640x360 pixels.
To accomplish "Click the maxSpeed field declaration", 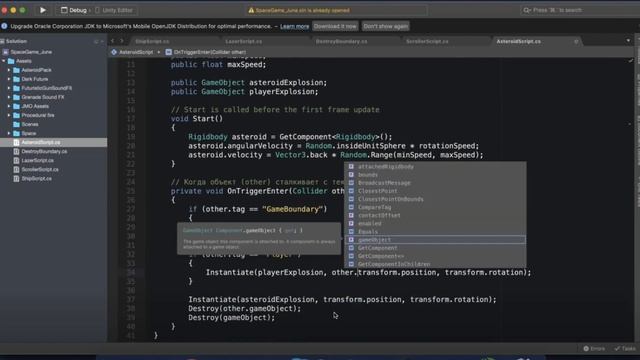I will click(218, 64).
